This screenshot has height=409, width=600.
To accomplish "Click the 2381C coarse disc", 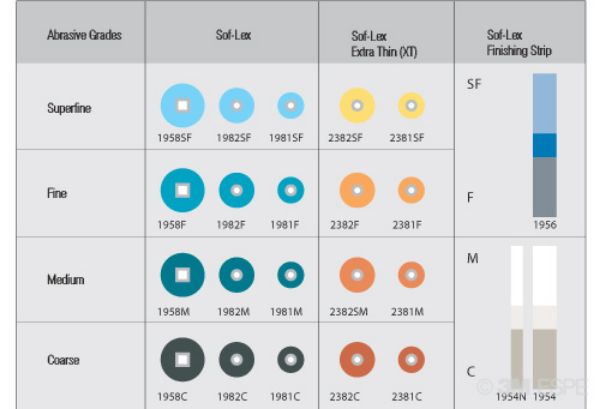I will [x=411, y=359].
